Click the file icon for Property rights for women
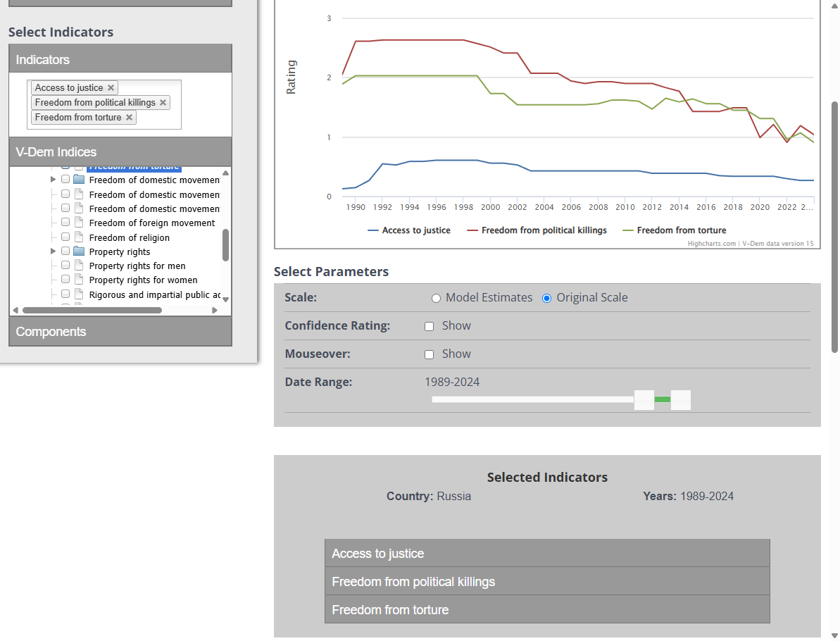This screenshot has height=641, width=840. point(79,280)
